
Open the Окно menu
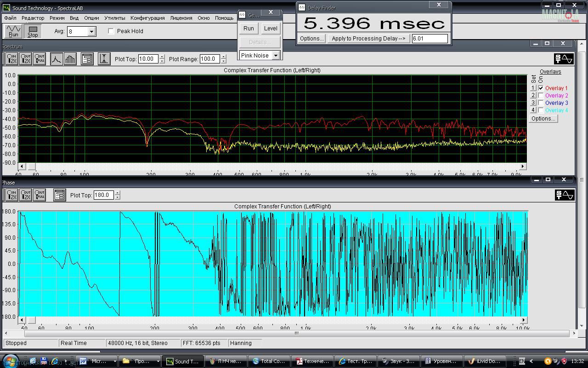pyautogui.click(x=204, y=18)
